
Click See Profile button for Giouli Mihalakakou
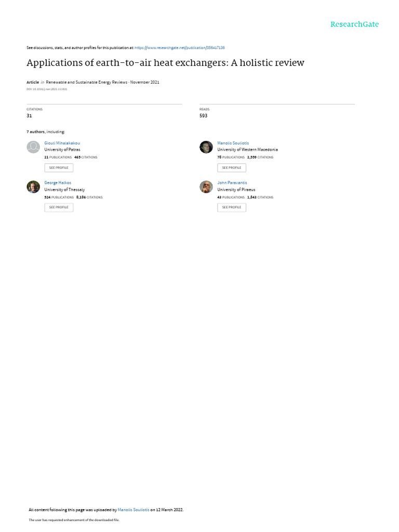pyautogui.click(x=59, y=168)
